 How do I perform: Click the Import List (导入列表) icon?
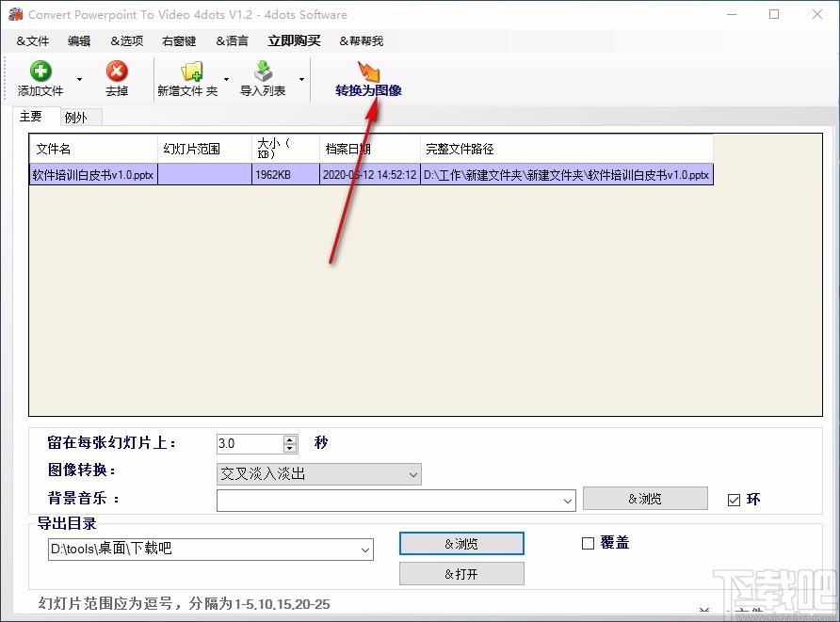point(263,72)
